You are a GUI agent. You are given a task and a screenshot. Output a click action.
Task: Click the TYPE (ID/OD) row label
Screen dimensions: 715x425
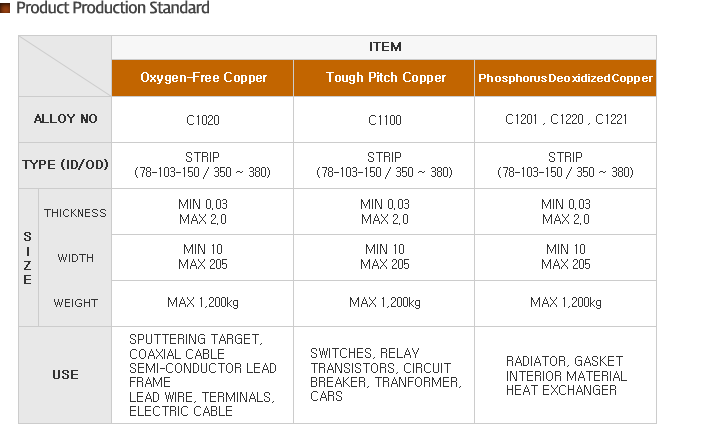tap(65, 165)
